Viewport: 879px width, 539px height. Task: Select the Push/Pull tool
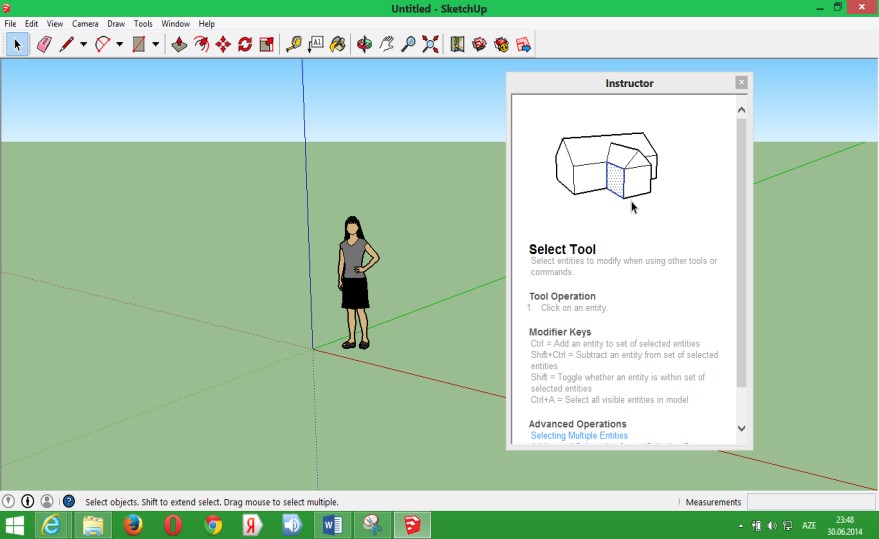(x=179, y=44)
